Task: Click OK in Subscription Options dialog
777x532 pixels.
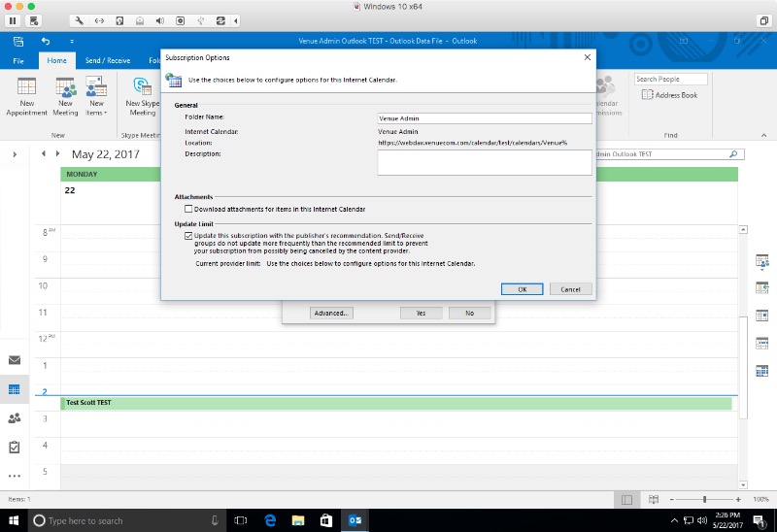Action: click(523, 289)
